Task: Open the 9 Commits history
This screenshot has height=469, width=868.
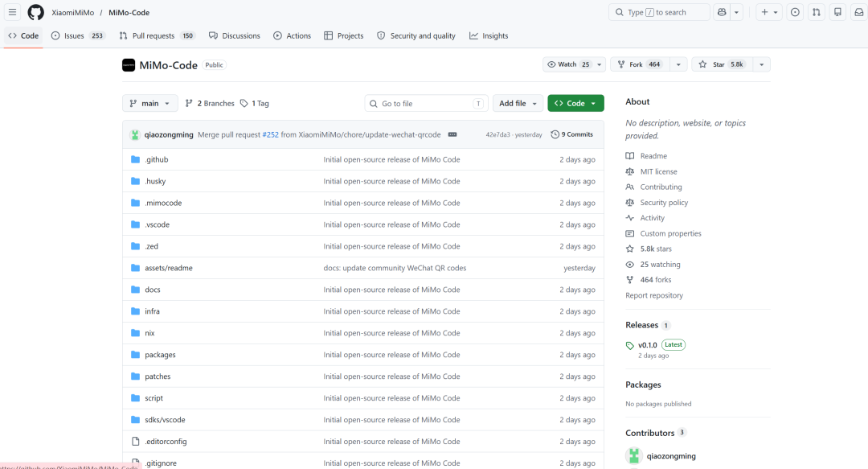Action: [572, 134]
